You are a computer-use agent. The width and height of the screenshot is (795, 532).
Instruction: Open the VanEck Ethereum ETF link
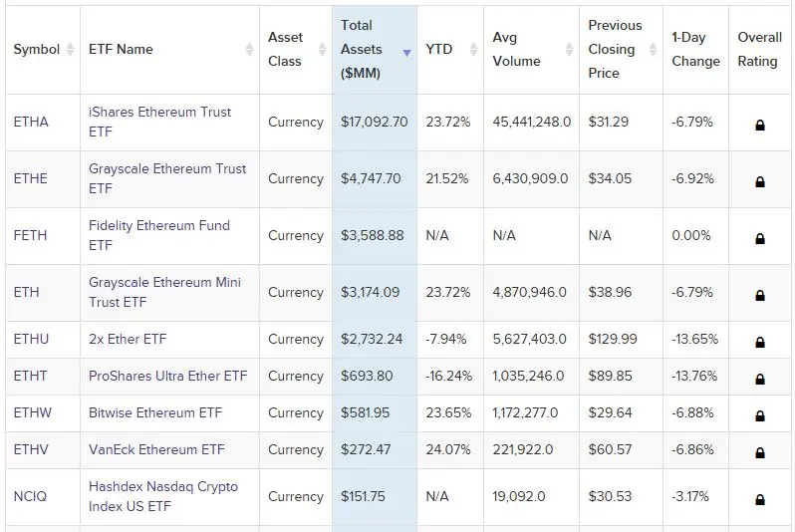coord(156,450)
